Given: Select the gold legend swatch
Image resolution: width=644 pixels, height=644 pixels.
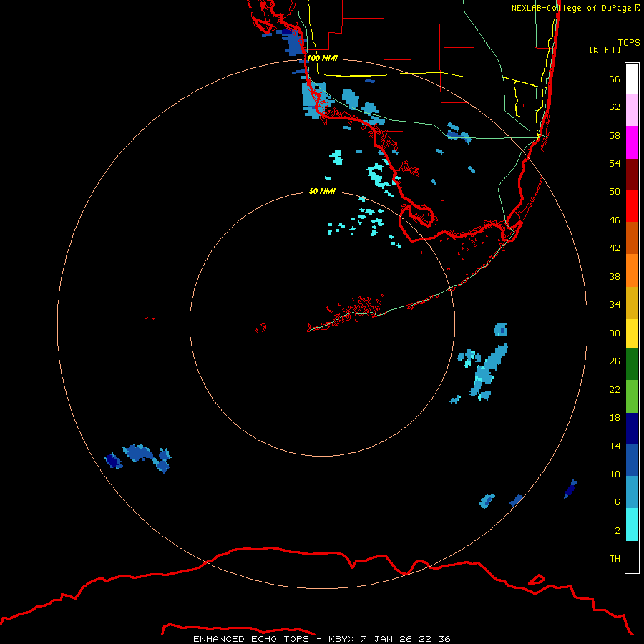Looking at the screenshot, I should click(632, 303).
